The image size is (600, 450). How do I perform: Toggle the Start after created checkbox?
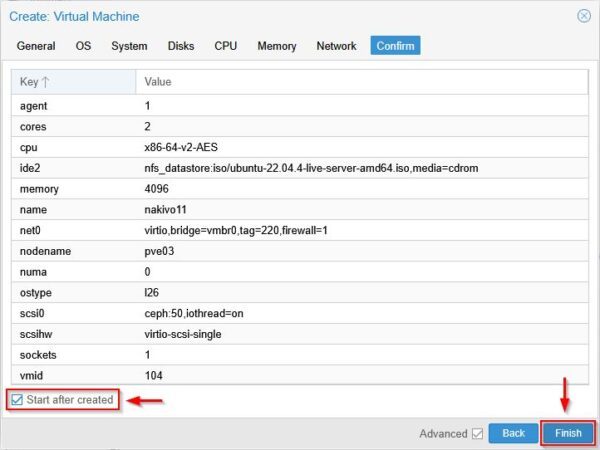point(17,399)
